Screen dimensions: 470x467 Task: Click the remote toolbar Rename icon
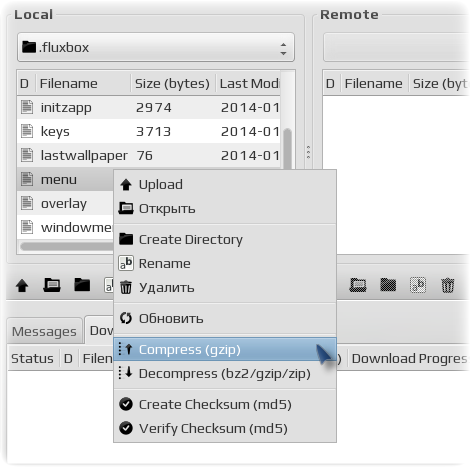pos(418,285)
